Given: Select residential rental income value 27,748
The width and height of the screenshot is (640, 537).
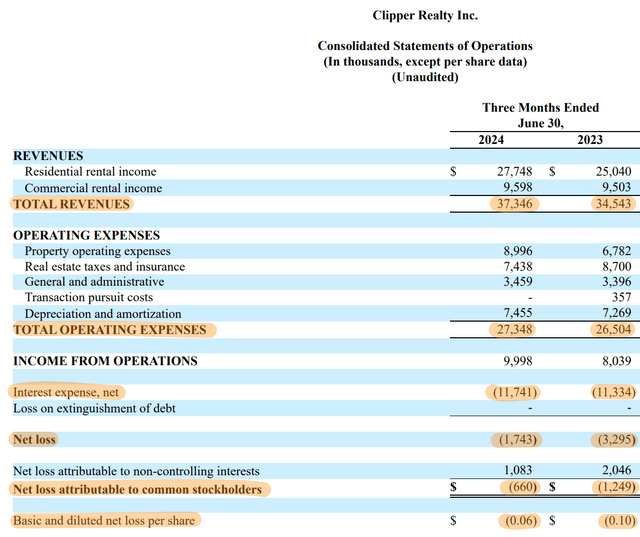Looking at the screenshot, I should click(514, 171).
